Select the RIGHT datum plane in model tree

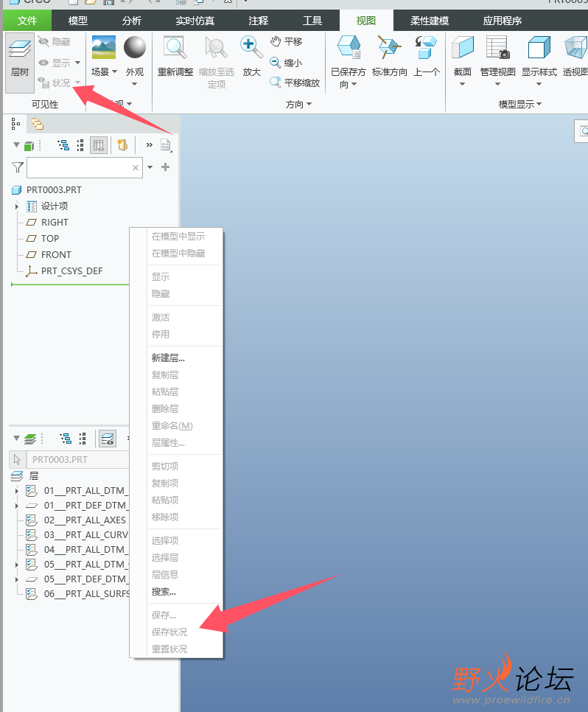[x=55, y=222]
